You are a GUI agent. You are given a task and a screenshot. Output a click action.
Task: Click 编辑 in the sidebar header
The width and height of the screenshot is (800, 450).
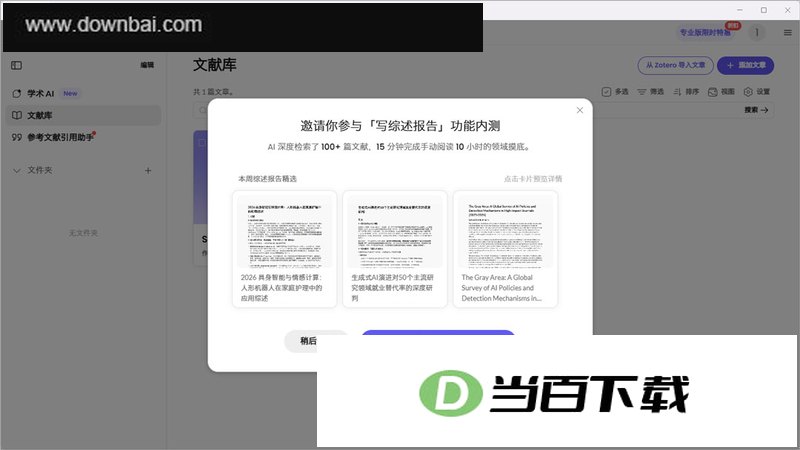(x=147, y=65)
